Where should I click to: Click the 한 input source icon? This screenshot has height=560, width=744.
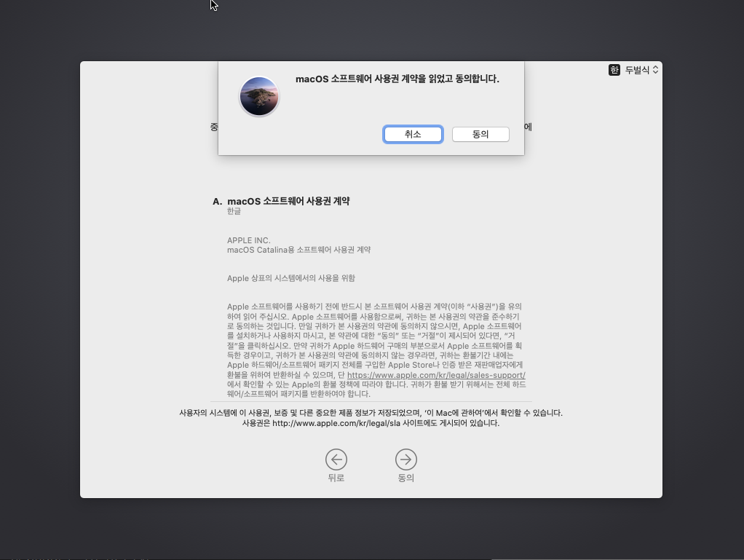(614, 70)
